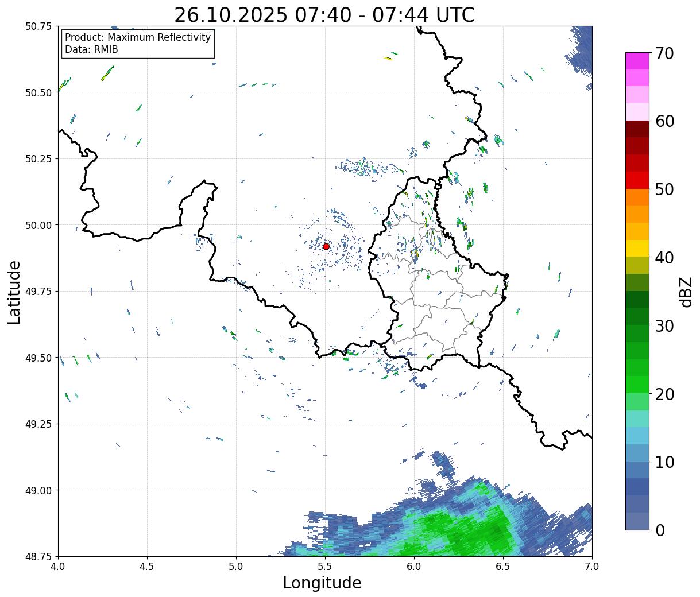This screenshot has width=700, height=597.
Task: Click the 'Latitude' axis label
Action: (x=14, y=292)
